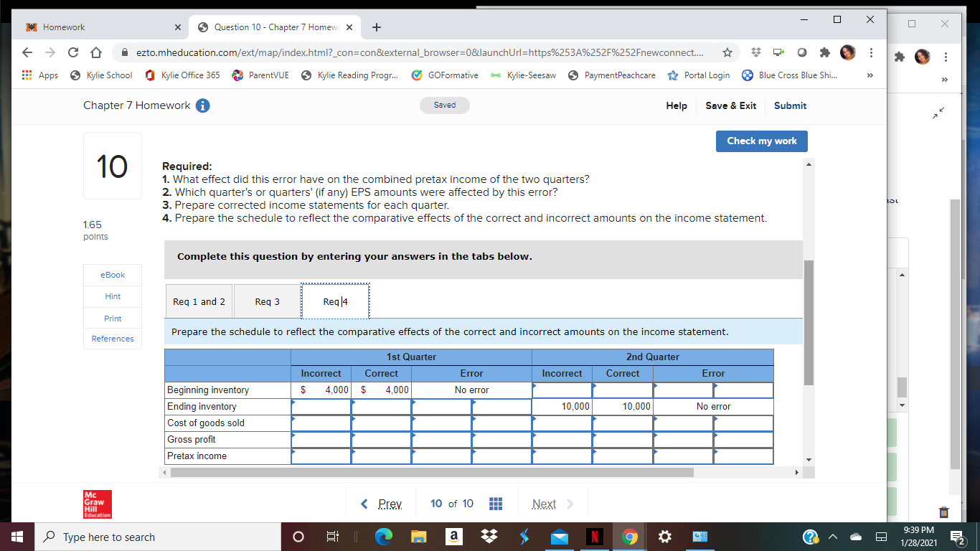Image resolution: width=980 pixels, height=551 pixels.
Task: Click the McGraw Hill Education logo
Action: (97, 504)
